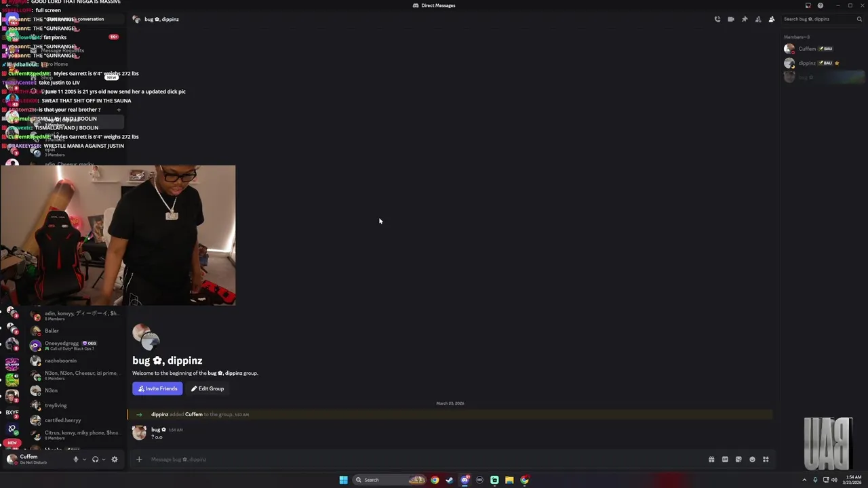Viewport: 868px width, 488px height.
Task: Open the pink Atlanta server icon
Action: click(x=12, y=364)
